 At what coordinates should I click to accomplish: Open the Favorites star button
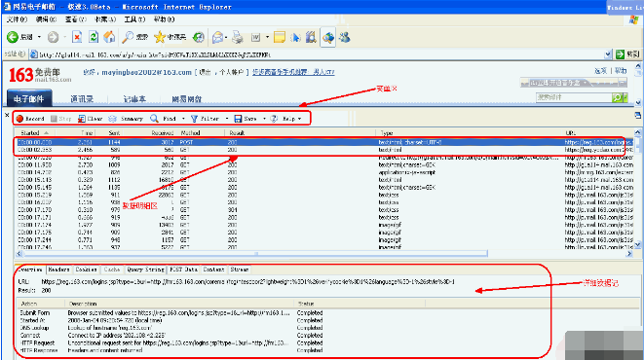coord(170,37)
